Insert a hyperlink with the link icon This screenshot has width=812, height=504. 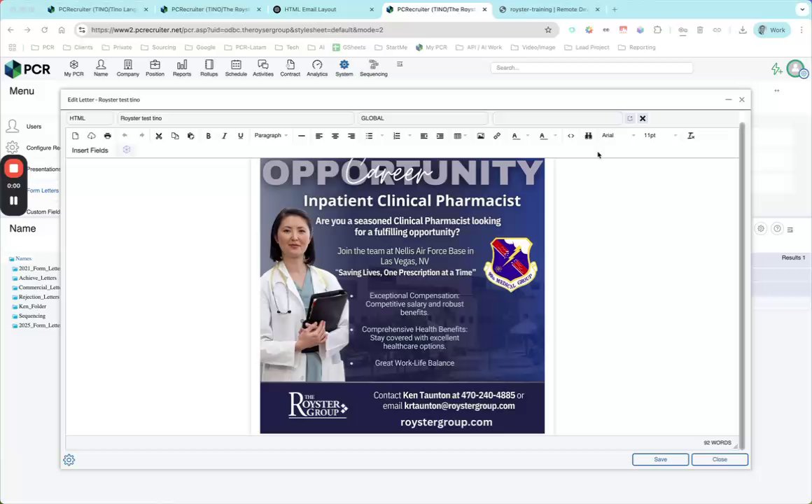(x=496, y=136)
